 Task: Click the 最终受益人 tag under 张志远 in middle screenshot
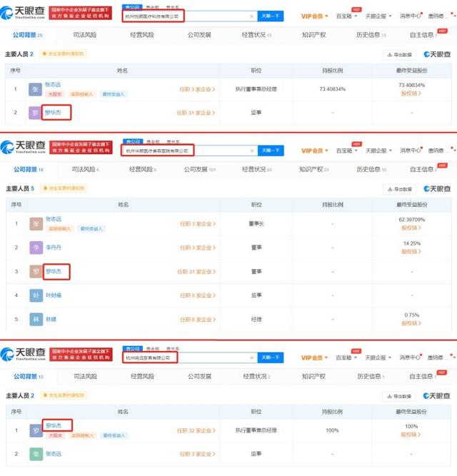point(91,228)
